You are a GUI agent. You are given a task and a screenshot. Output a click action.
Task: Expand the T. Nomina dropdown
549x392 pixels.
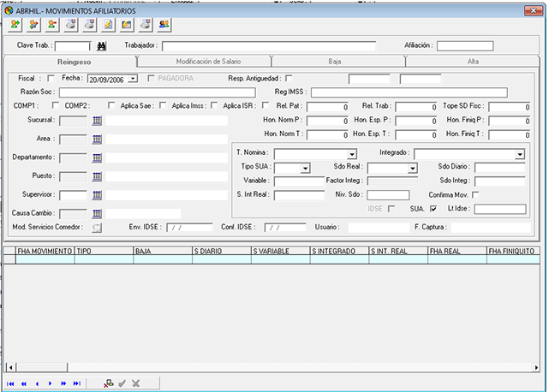tap(352, 155)
